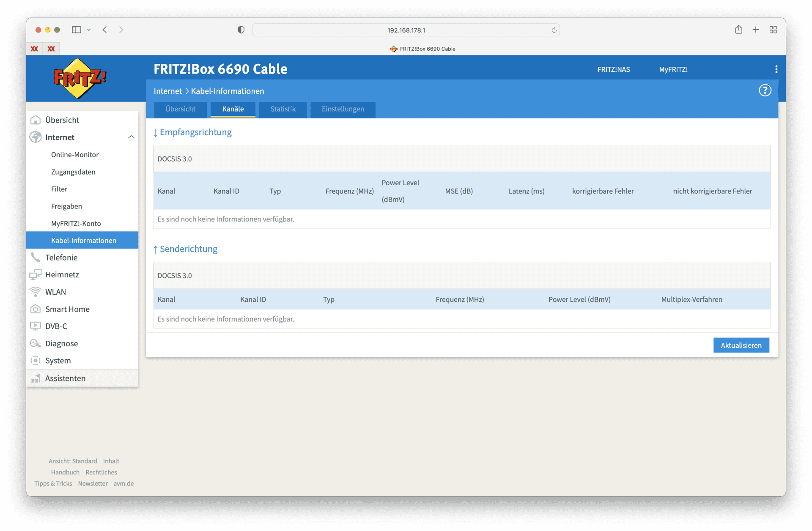Open Filter menu entry
The width and height of the screenshot is (812, 531).
[59, 189]
